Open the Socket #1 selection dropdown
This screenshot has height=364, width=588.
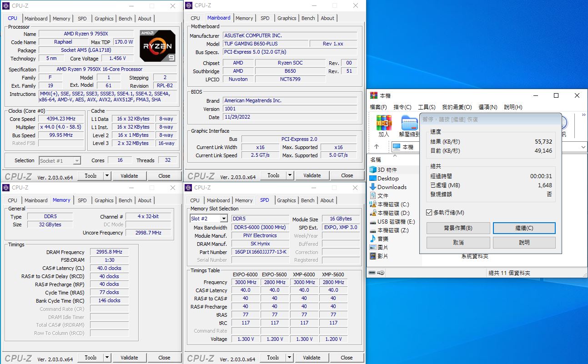[x=77, y=160]
